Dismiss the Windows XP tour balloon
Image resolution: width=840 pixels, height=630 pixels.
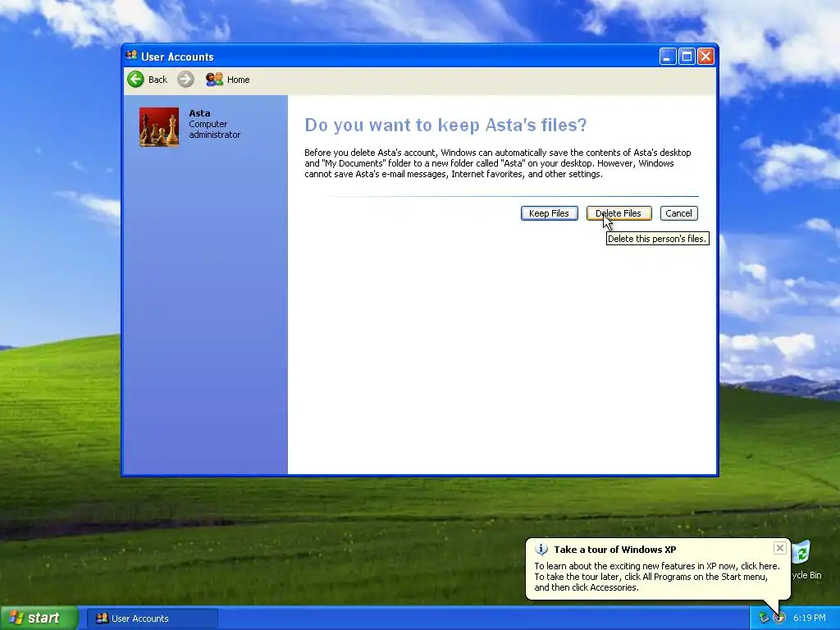click(x=780, y=548)
